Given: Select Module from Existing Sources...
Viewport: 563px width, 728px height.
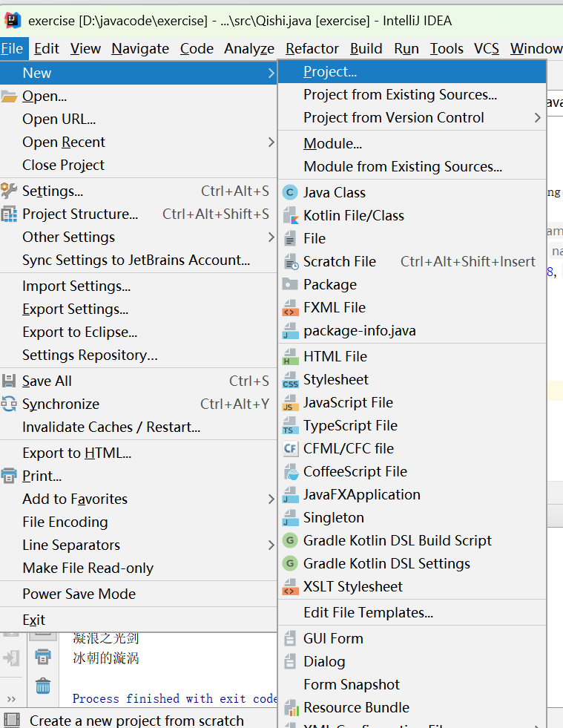Looking at the screenshot, I should tap(412, 167).
